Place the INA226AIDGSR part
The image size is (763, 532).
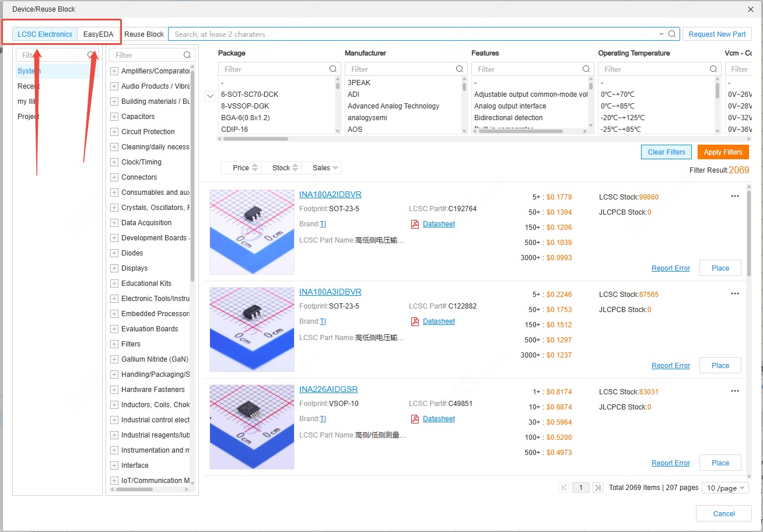[720, 463]
